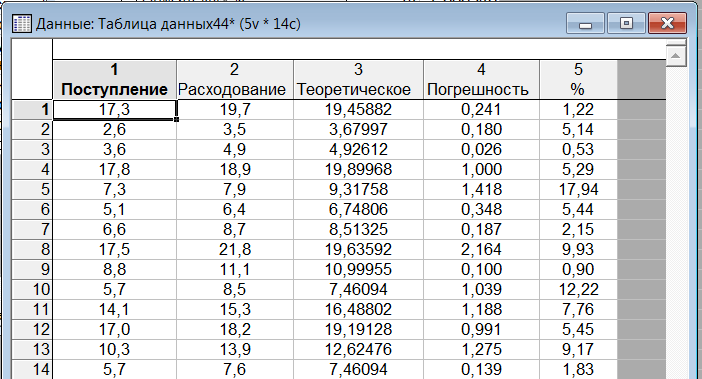Select column header Поступление

[x=115, y=80]
